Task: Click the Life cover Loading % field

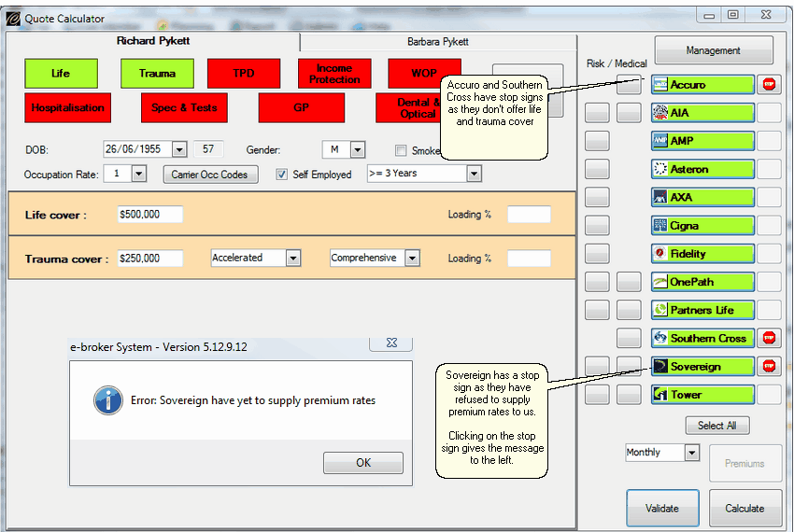Action: (x=529, y=215)
